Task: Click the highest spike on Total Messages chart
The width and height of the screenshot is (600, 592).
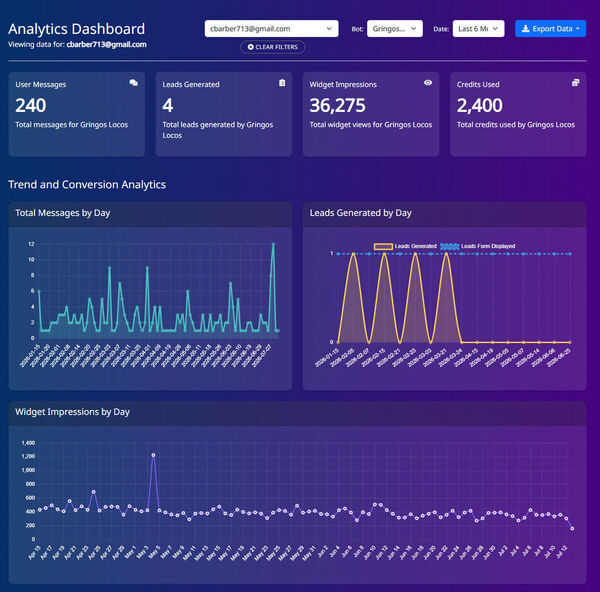Action: (273, 243)
